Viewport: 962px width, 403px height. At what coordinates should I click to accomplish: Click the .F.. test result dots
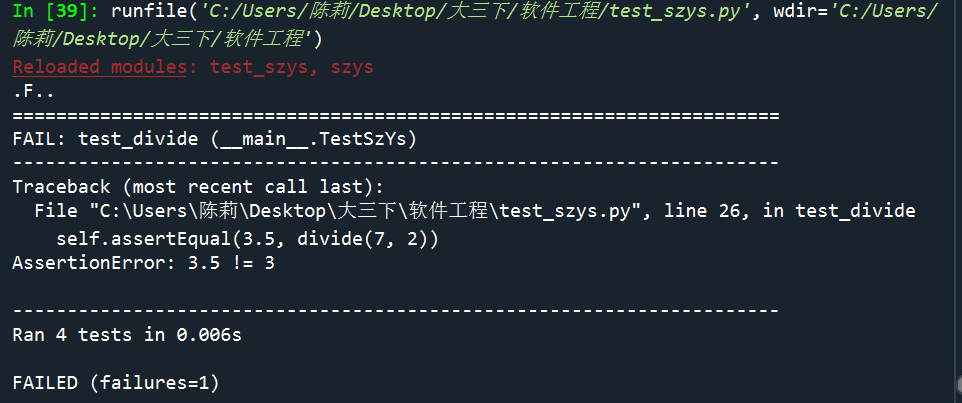33,91
